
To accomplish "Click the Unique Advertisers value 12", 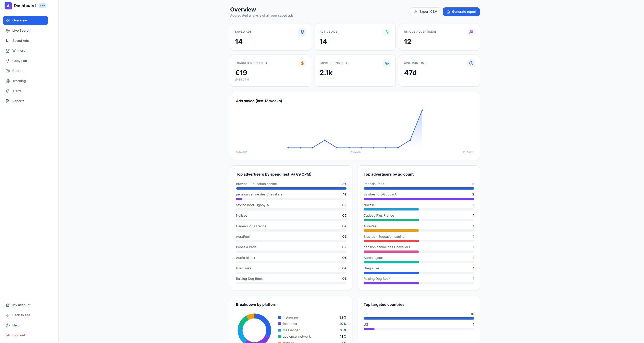I will pos(408,42).
